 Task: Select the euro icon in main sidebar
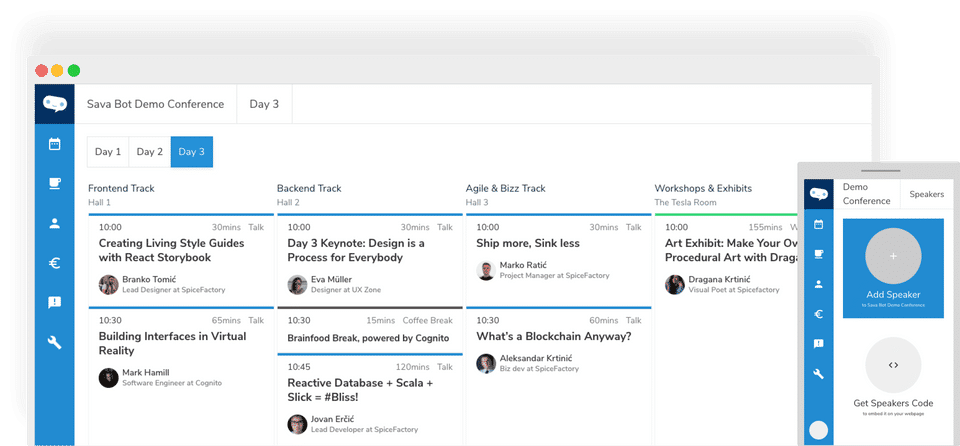point(55,263)
